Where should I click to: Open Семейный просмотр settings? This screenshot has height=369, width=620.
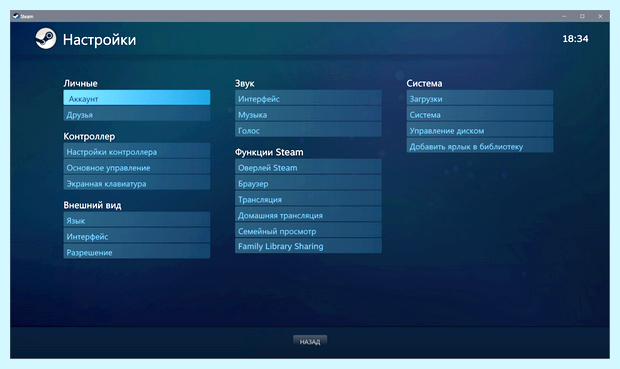(308, 230)
